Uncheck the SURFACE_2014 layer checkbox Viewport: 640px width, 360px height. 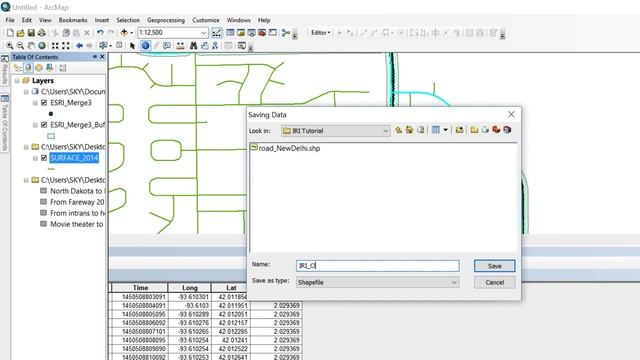(44, 158)
